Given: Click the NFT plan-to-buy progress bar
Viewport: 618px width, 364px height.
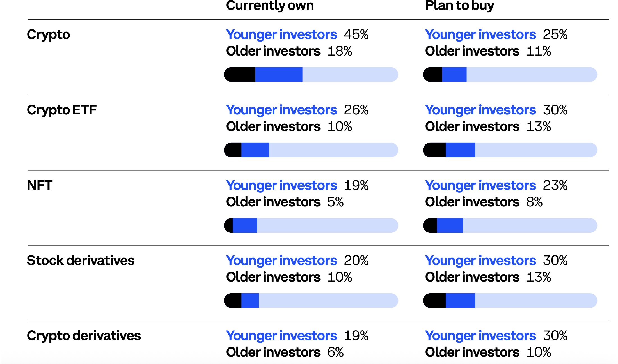Looking at the screenshot, I should coord(510,225).
